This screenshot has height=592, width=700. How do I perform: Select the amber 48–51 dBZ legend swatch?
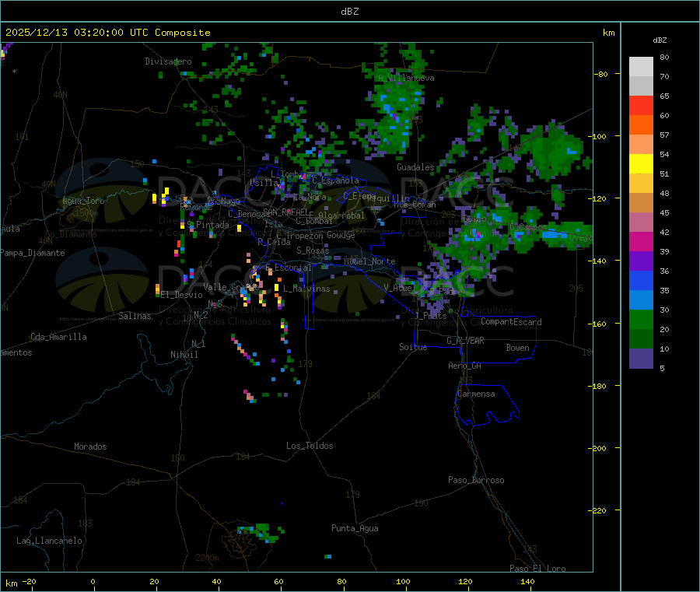point(641,183)
